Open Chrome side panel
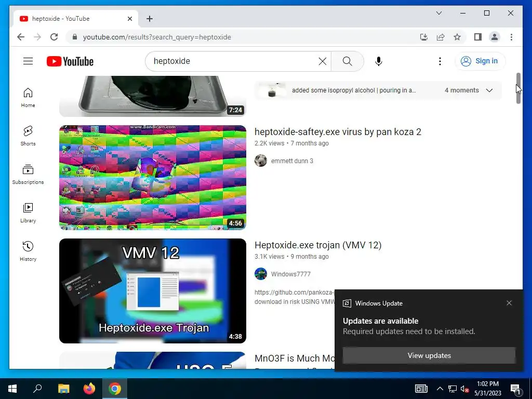The image size is (532, 399). point(478,37)
